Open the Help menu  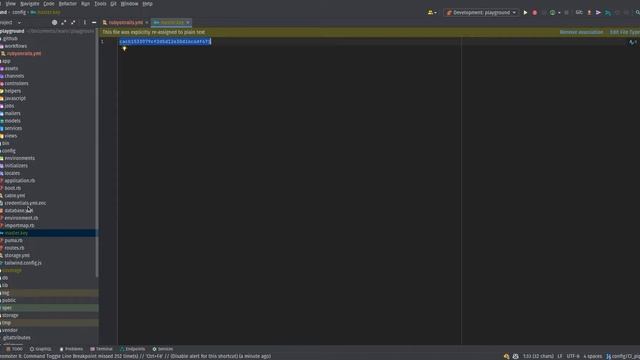147,4
